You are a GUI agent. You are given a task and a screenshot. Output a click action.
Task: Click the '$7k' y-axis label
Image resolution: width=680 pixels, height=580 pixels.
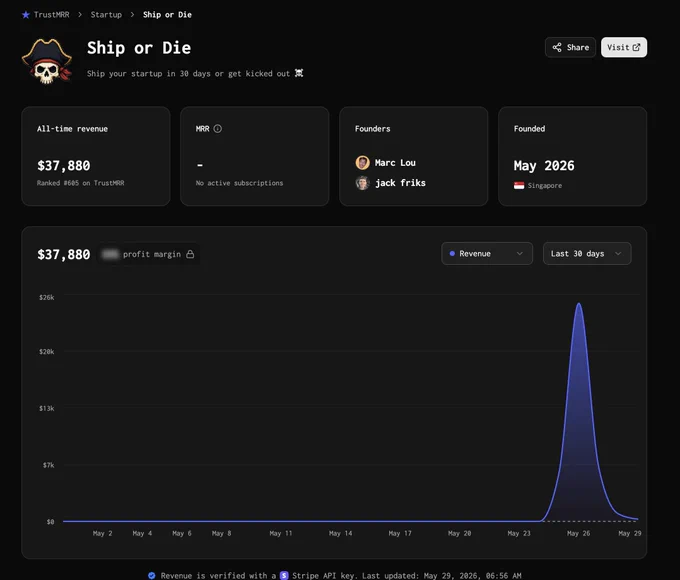49,465
